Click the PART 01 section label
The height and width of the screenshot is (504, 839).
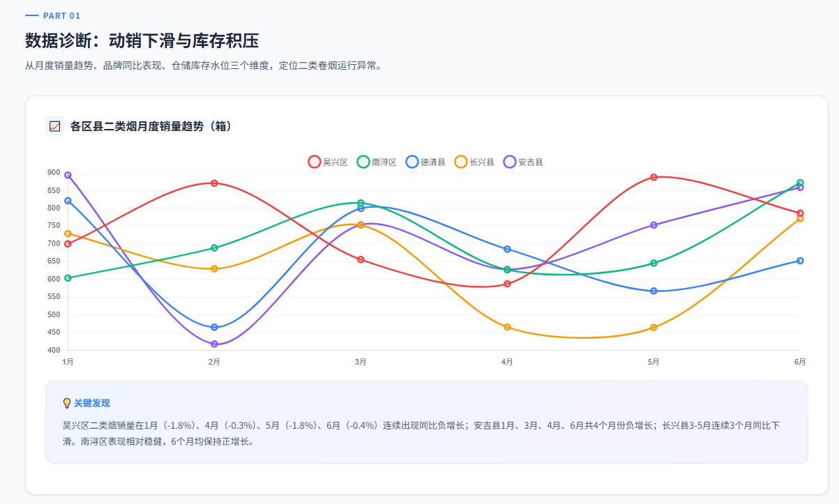pyautogui.click(x=61, y=15)
